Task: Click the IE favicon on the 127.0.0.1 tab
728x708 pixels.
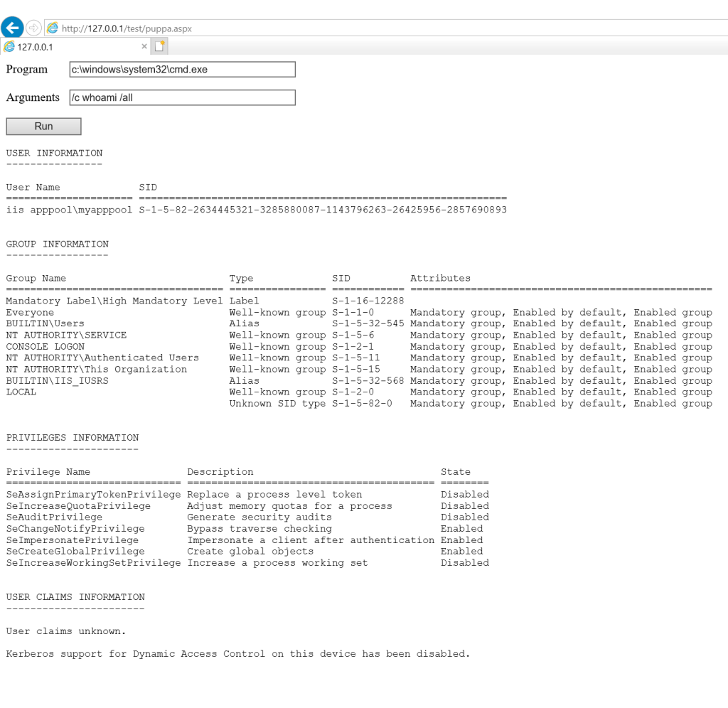Action: click(x=9, y=47)
